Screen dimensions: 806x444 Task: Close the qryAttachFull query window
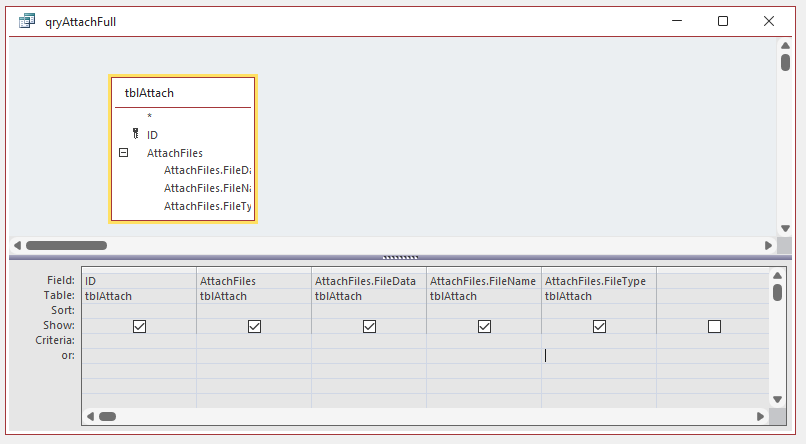pos(768,21)
